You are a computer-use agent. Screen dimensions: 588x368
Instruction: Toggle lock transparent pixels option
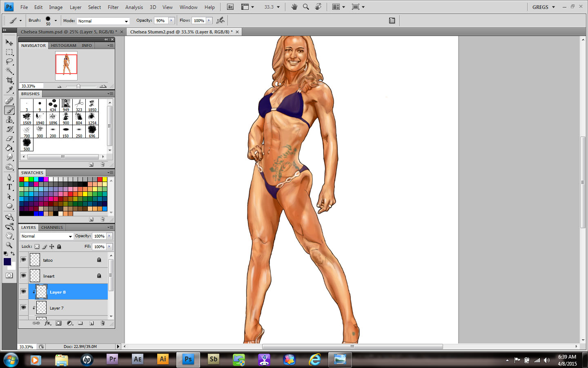37,247
